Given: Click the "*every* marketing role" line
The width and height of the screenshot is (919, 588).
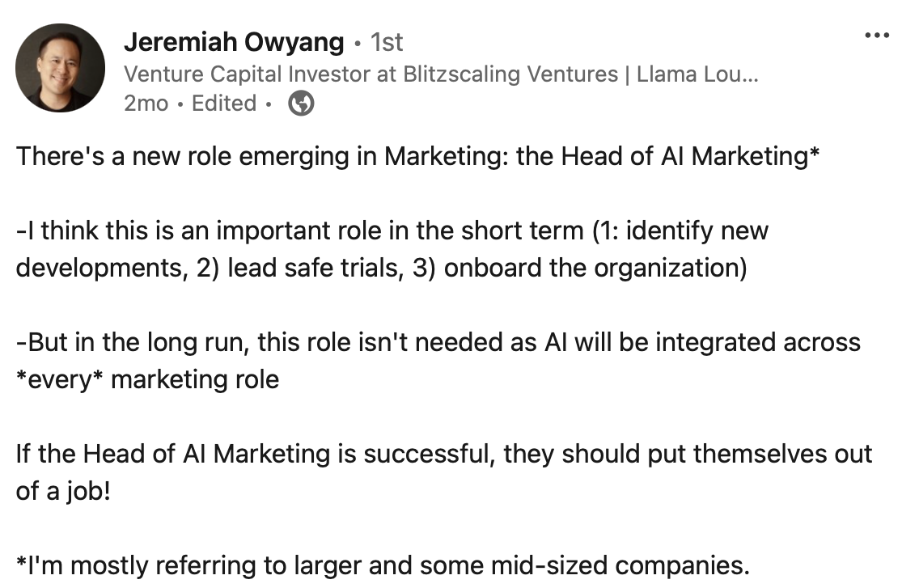Looking at the screenshot, I should coord(147,379).
